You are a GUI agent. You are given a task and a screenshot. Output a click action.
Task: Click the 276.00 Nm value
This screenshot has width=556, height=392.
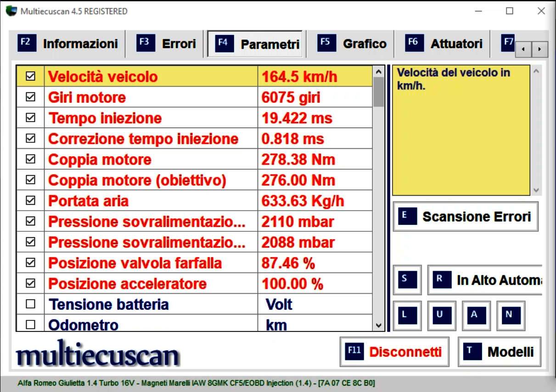pyautogui.click(x=298, y=180)
